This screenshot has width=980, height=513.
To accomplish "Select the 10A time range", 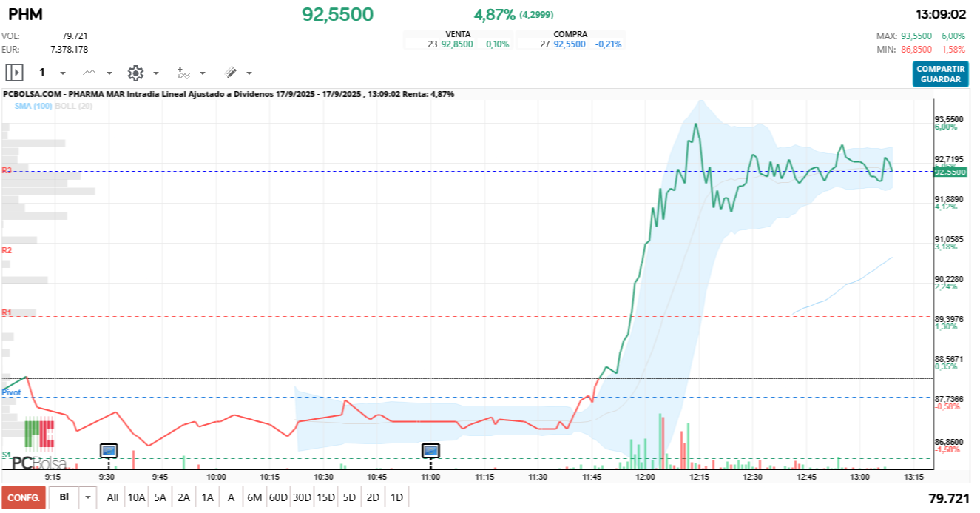I will (x=136, y=497).
